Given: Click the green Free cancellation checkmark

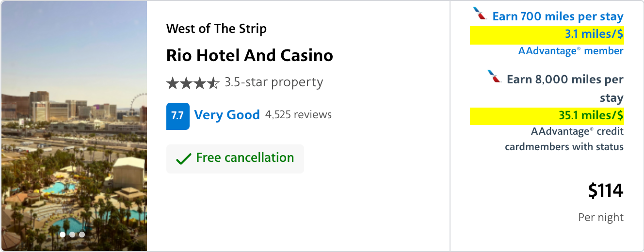Looking at the screenshot, I should 183,158.
